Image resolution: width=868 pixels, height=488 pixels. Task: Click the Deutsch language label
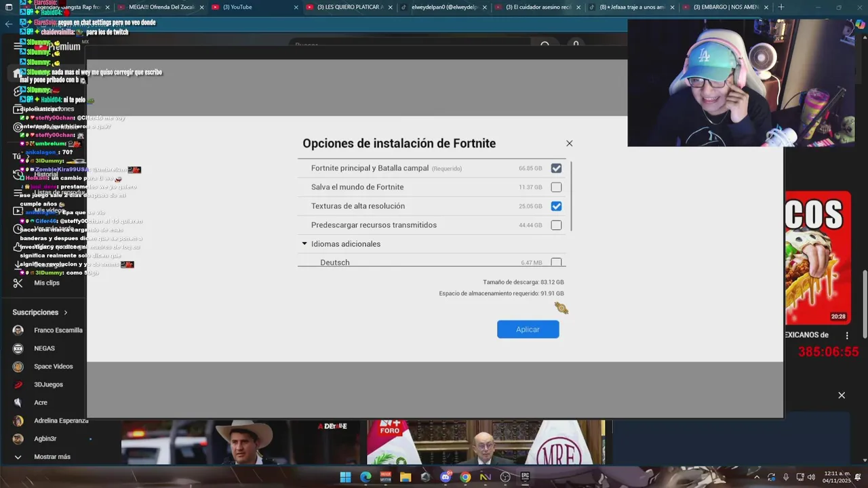pyautogui.click(x=335, y=262)
